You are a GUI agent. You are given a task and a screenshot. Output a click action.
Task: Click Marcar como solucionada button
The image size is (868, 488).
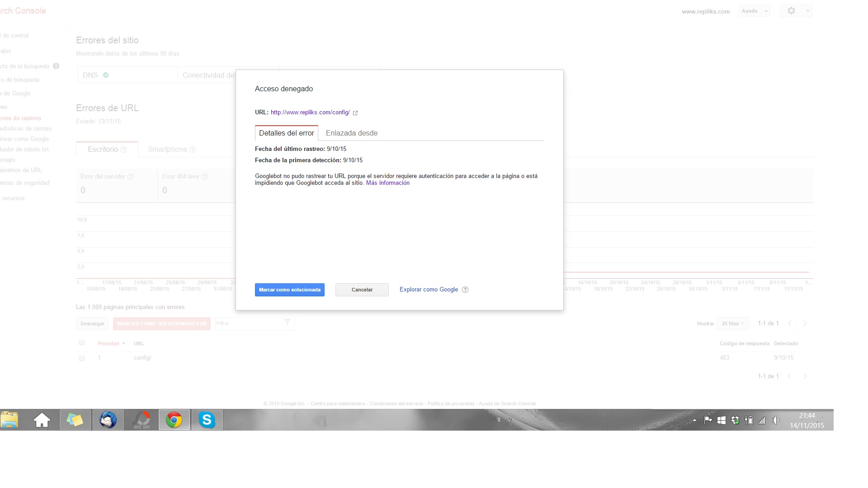click(289, 290)
